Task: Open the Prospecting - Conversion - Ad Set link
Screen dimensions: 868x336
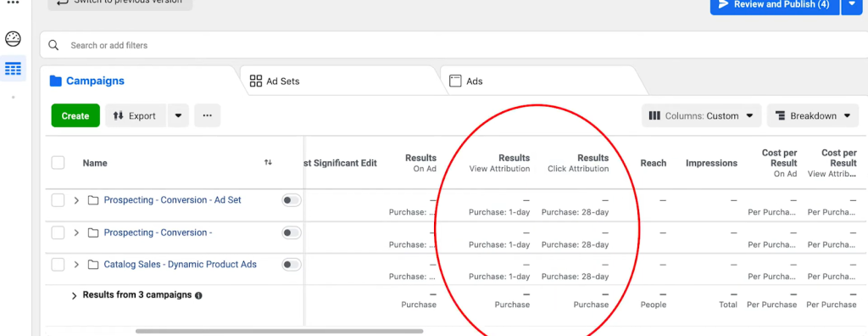Action: 173,200
